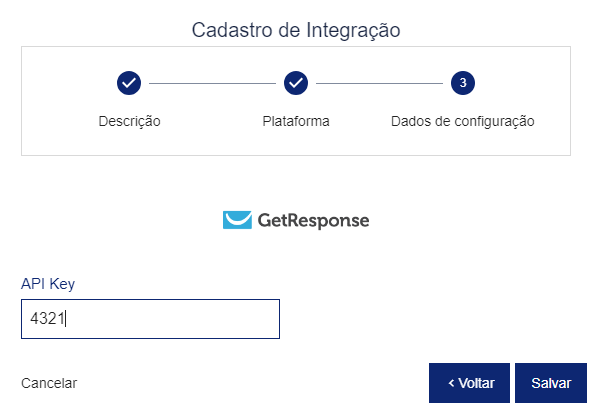Focus the API Key input field
This screenshot has height=409, width=593.
151,319
